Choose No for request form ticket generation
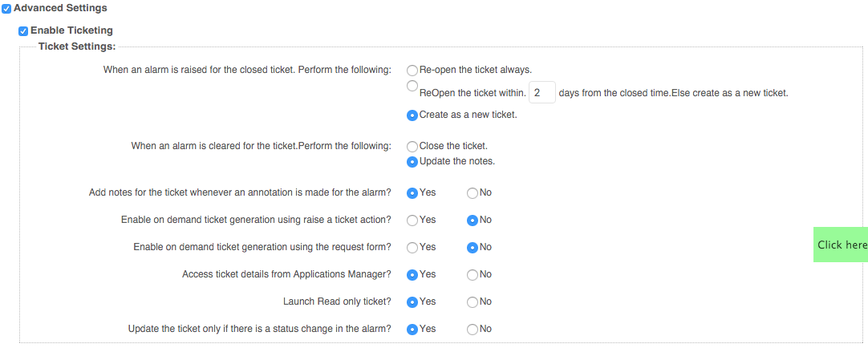The width and height of the screenshot is (868, 348). click(473, 248)
